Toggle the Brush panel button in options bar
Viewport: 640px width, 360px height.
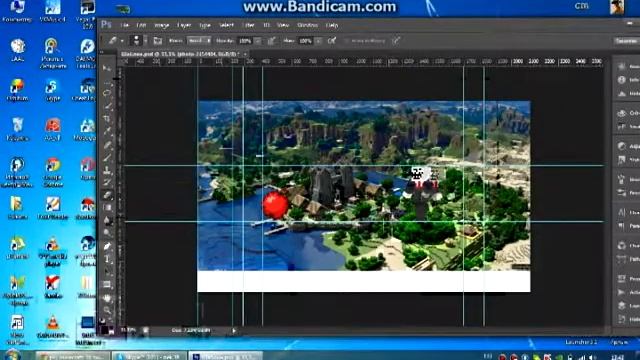click(158, 41)
